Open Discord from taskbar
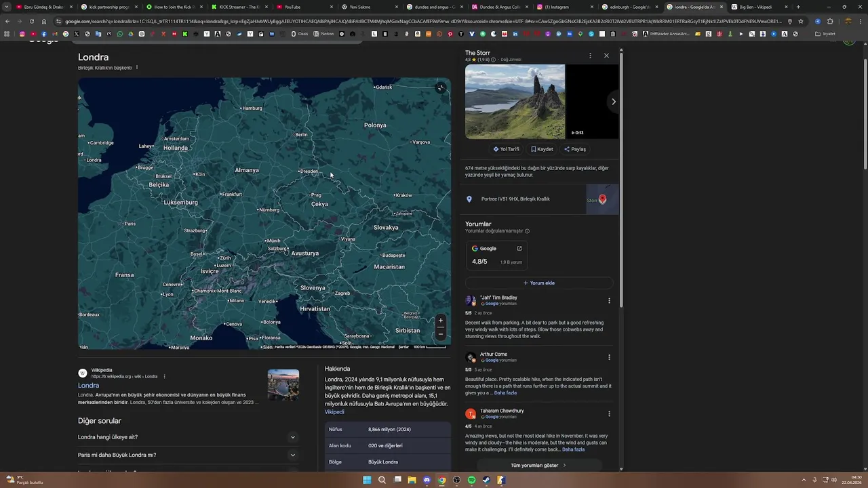Screen dimensions: 868x488 pyautogui.click(x=427, y=480)
